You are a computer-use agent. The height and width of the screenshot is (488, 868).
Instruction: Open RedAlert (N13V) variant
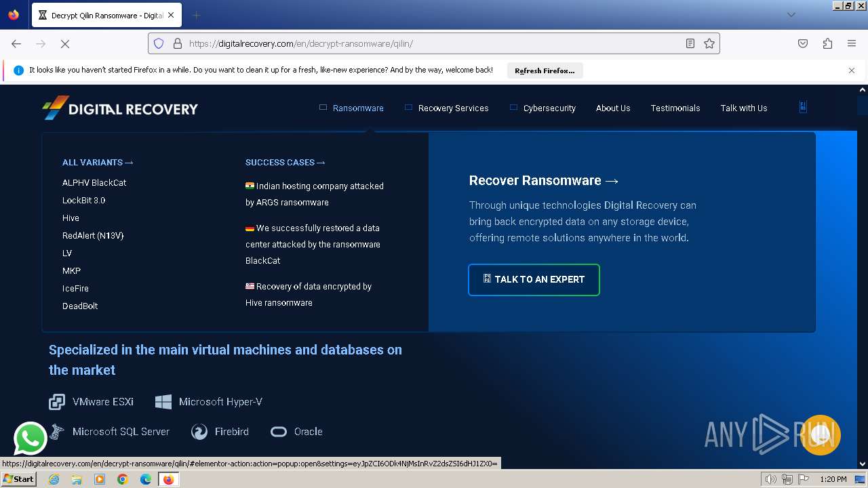coord(93,235)
